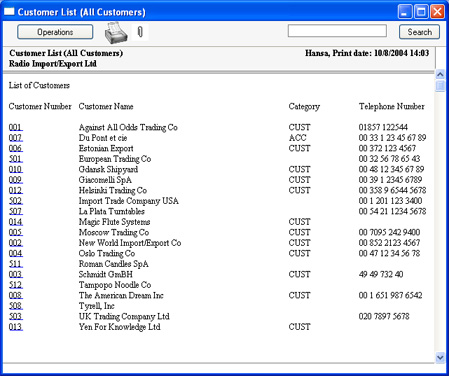Select the name UK Trading Company Ltd

(x=124, y=317)
